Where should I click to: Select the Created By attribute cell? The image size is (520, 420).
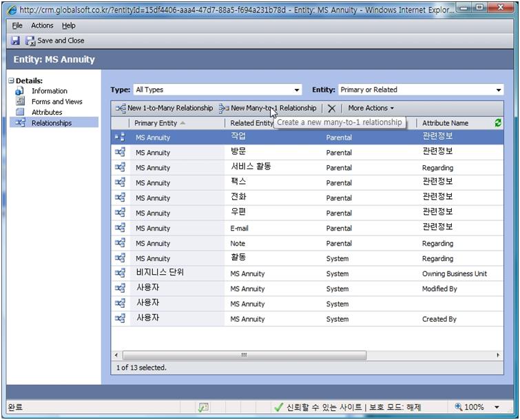[x=439, y=319]
